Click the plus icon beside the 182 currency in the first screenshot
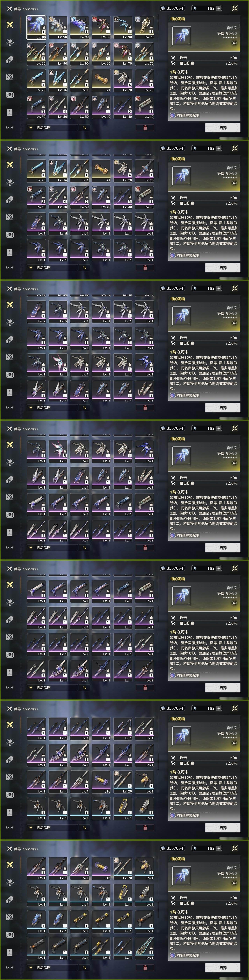 (219, 8)
